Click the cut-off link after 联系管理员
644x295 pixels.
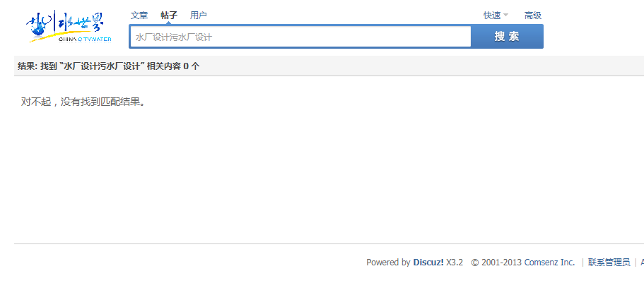pos(642,262)
